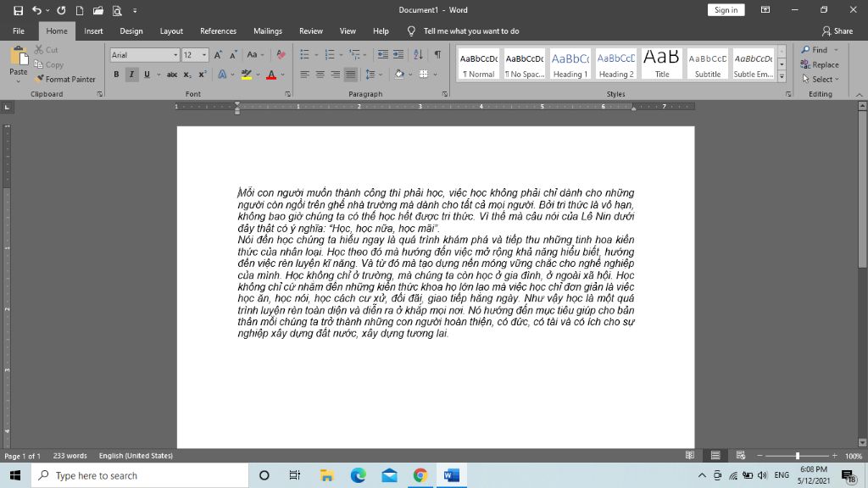The image size is (868, 488).
Task: Open line spacing dropdown
Action: 374,75
